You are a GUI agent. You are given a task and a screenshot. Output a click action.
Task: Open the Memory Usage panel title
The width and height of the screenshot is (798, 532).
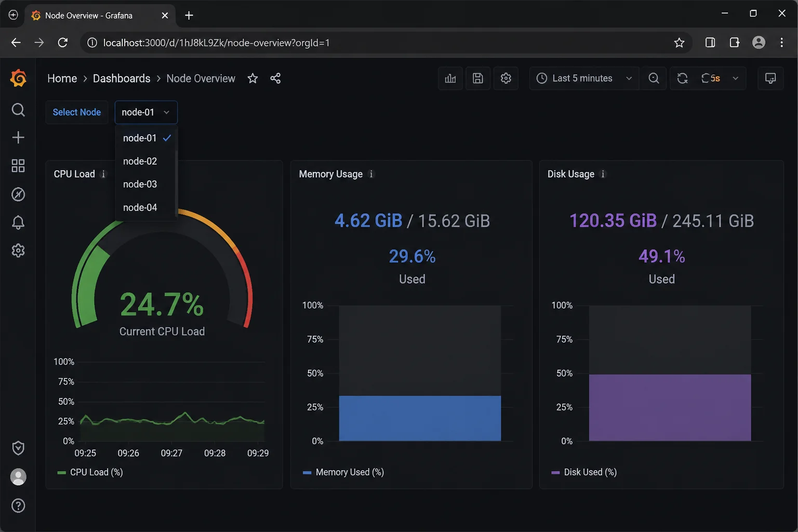tap(331, 174)
